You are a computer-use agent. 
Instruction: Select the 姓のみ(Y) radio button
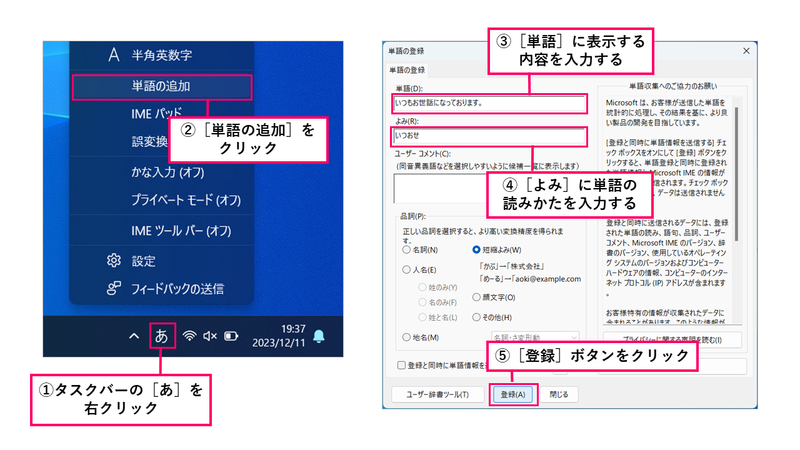(422, 287)
